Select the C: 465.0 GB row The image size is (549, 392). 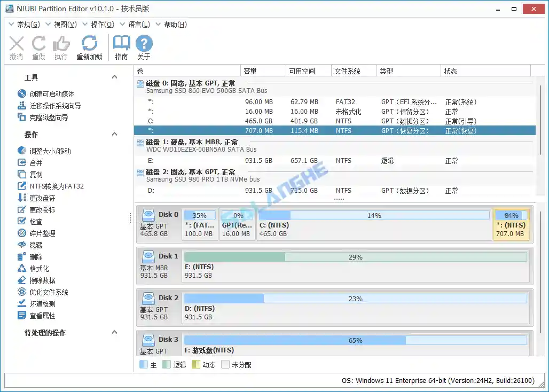[335, 121]
